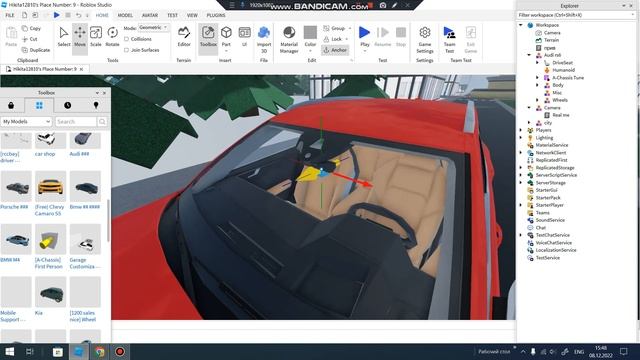Switch to the AVATAR ribbon tab
This screenshot has height=360, width=640.
tap(150, 15)
